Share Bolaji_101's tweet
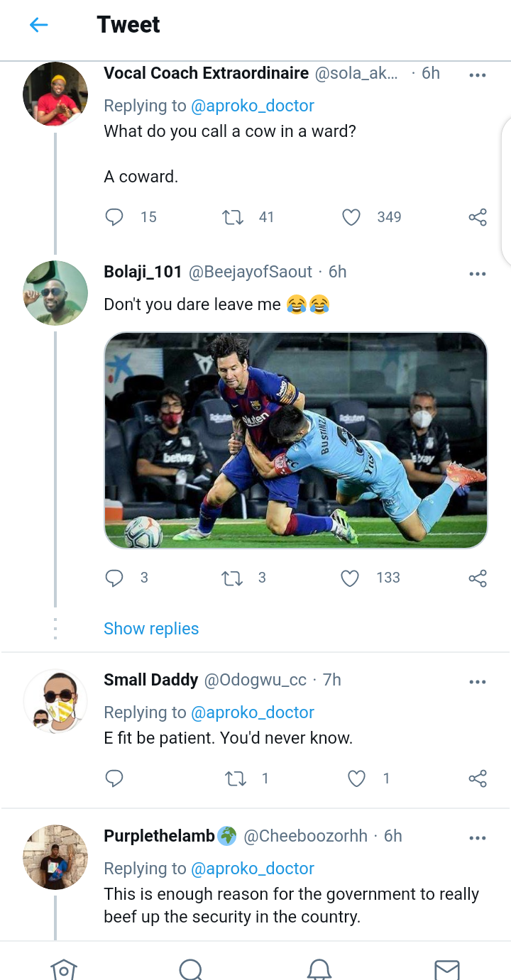511x980 pixels. pos(478,578)
